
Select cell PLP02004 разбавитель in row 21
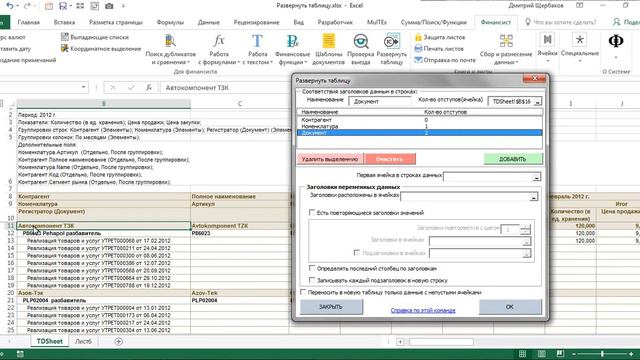[104, 300]
